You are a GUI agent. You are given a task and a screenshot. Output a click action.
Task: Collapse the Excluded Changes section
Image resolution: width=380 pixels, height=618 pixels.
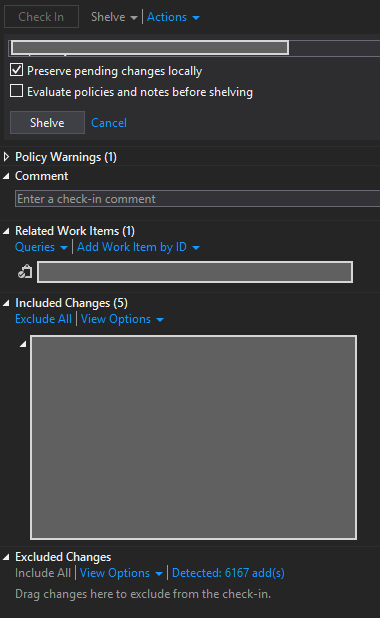[x=6, y=557]
